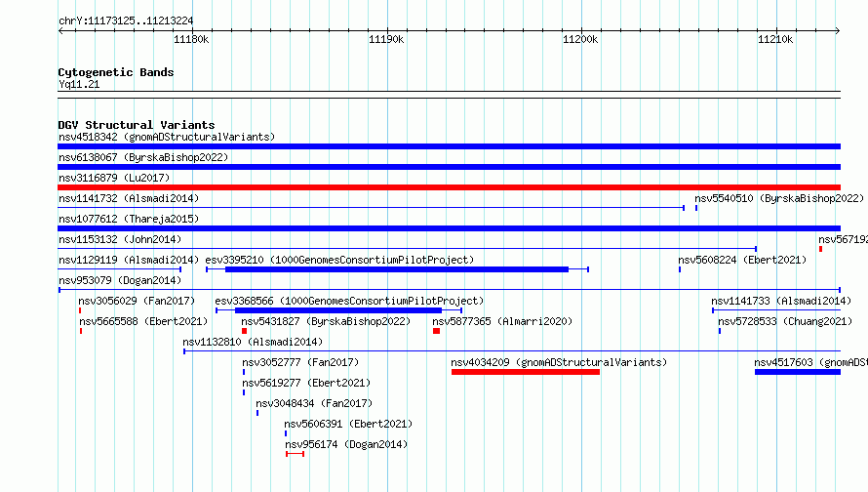The image size is (868, 492).
Task: Click the DGV Structural Variants track title
Action: (137, 125)
